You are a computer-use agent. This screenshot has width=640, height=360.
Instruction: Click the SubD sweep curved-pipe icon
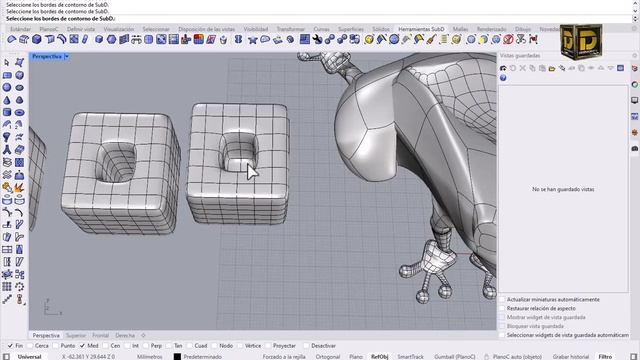[x=61, y=39]
